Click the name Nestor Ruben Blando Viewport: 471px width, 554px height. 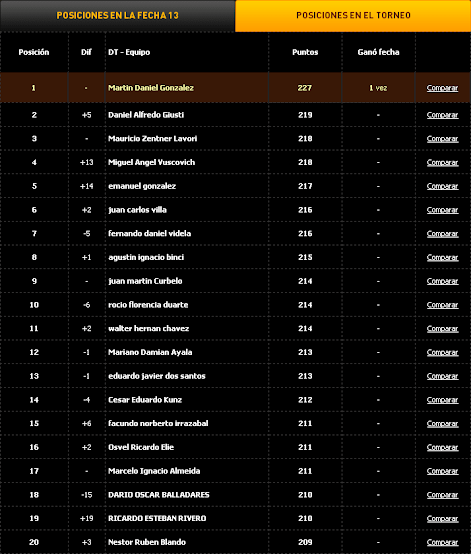(x=147, y=542)
